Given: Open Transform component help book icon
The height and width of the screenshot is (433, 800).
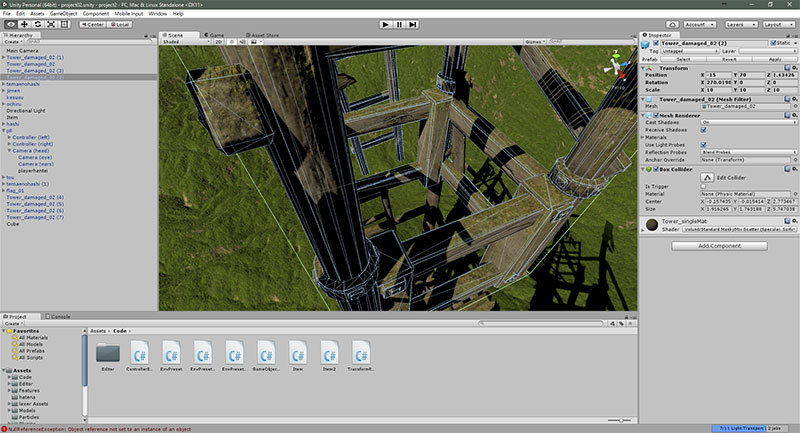Looking at the screenshot, I should tap(787, 68).
